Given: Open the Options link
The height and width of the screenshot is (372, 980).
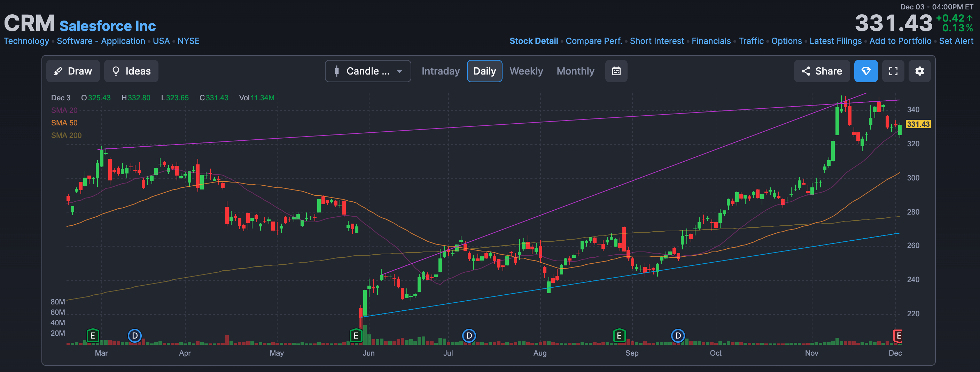Looking at the screenshot, I should point(786,41).
